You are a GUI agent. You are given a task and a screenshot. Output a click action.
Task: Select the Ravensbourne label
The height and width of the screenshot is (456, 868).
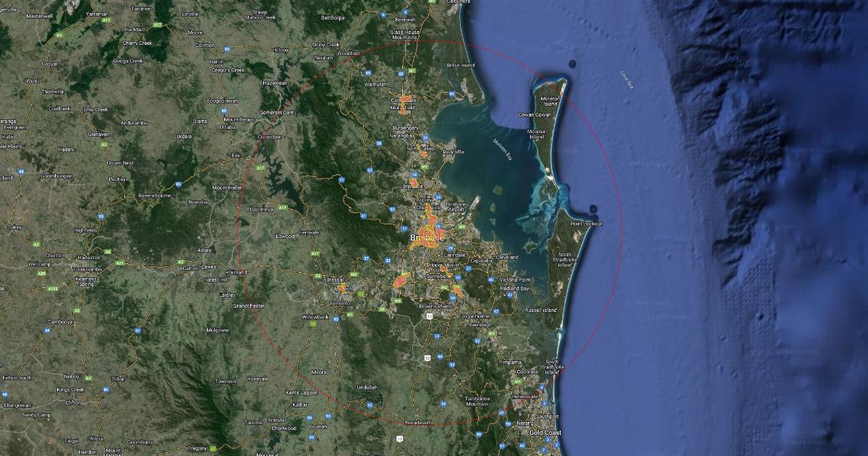pyautogui.click(x=154, y=195)
